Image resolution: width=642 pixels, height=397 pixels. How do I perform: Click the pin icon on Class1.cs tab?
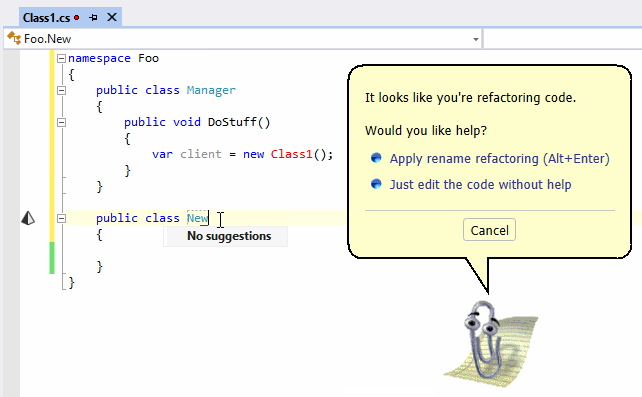[x=93, y=18]
